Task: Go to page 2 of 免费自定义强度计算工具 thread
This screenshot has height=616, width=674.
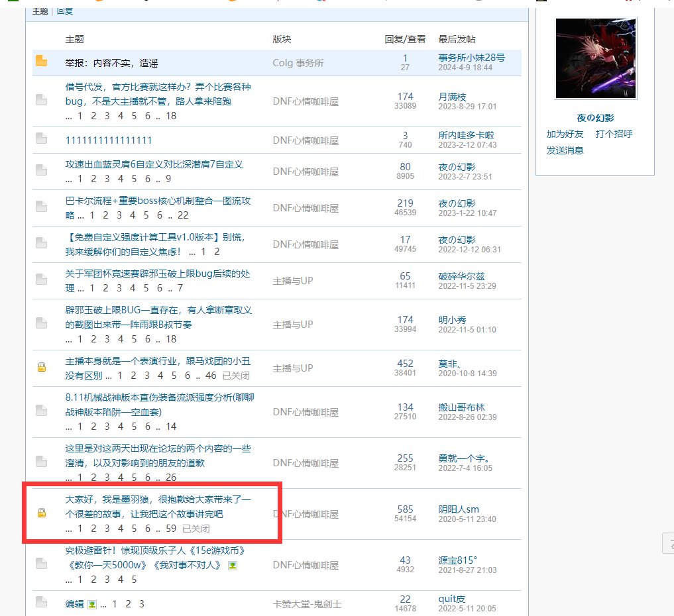Action: pyautogui.click(x=217, y=252)
